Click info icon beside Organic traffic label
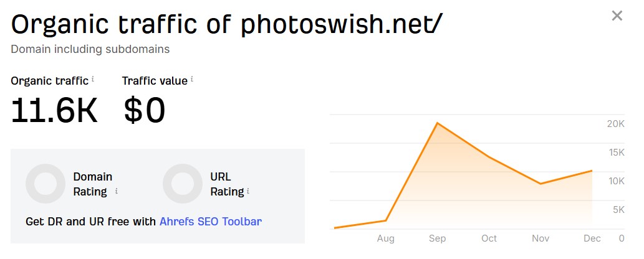This screenshot has height=259, width=644. 93,79
